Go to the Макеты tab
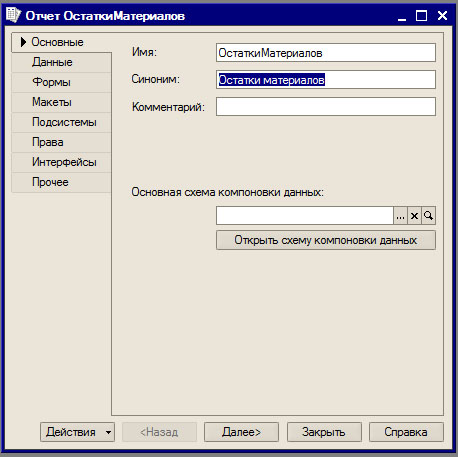The image size is (458, 457). tap(61, 102)
